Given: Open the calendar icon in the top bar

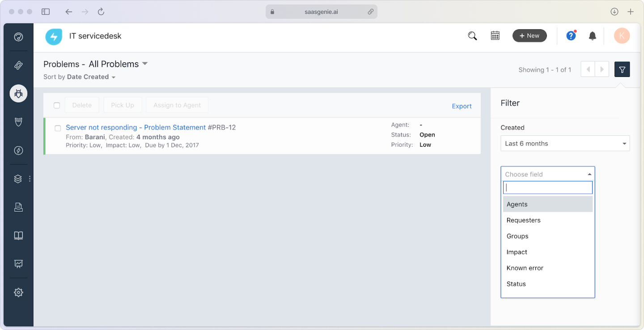Looking at the screenshot, I should coord(495,35).
